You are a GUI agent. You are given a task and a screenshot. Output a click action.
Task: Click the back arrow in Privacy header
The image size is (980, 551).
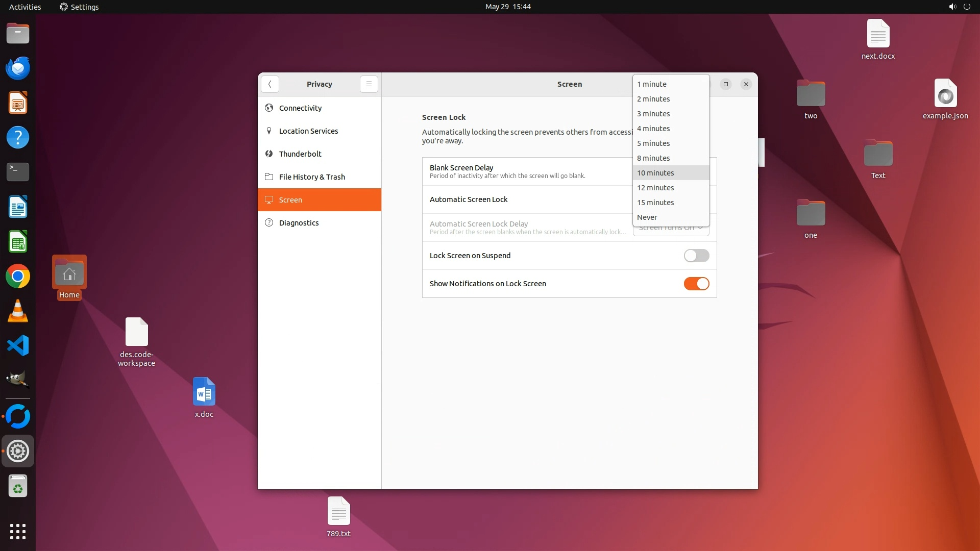coord(269,84)
